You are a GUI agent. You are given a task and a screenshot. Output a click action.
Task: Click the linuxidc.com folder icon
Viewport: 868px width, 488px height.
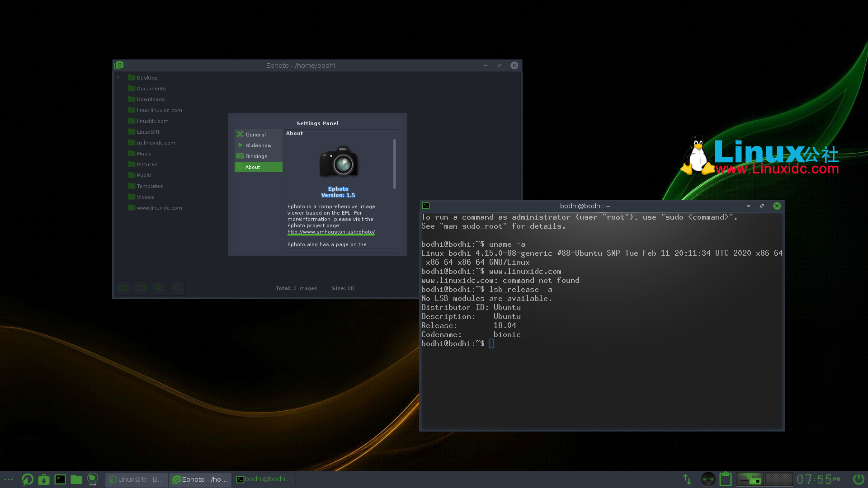click(x=132, y=121)
